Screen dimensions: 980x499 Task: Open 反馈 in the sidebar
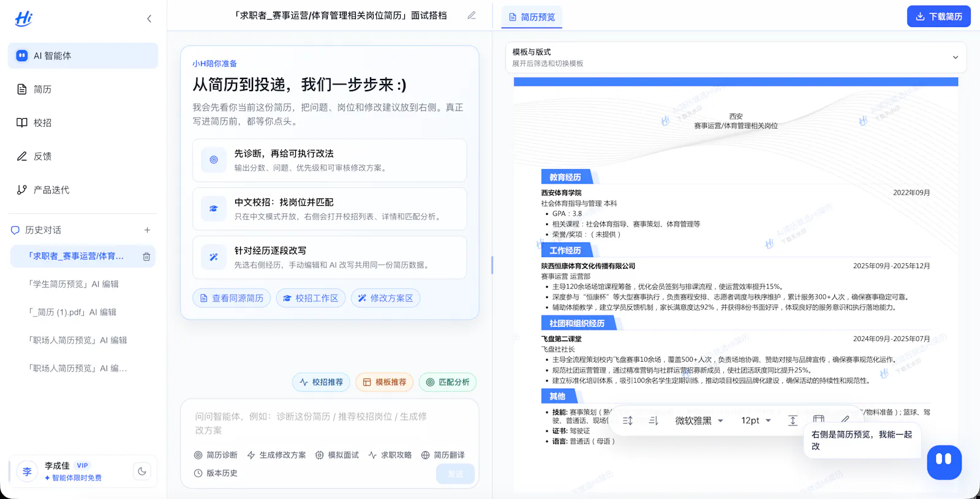pyautogui.click(x=83, y=157)
